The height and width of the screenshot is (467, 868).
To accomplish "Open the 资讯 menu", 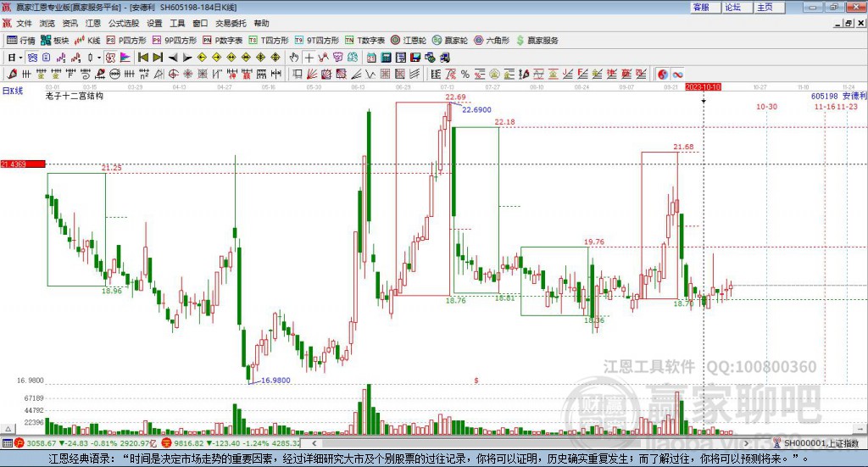I will pyautogui.click(x=70, y=23).
